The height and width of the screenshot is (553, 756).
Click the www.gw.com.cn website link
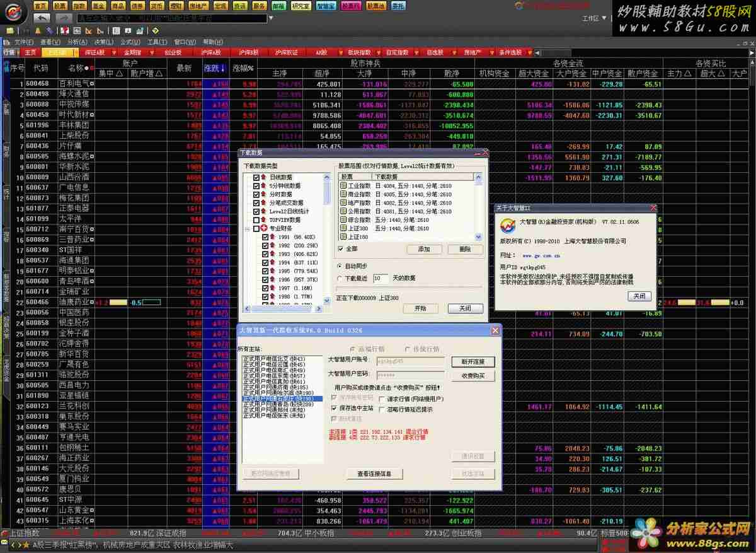(x=541, y=256)
